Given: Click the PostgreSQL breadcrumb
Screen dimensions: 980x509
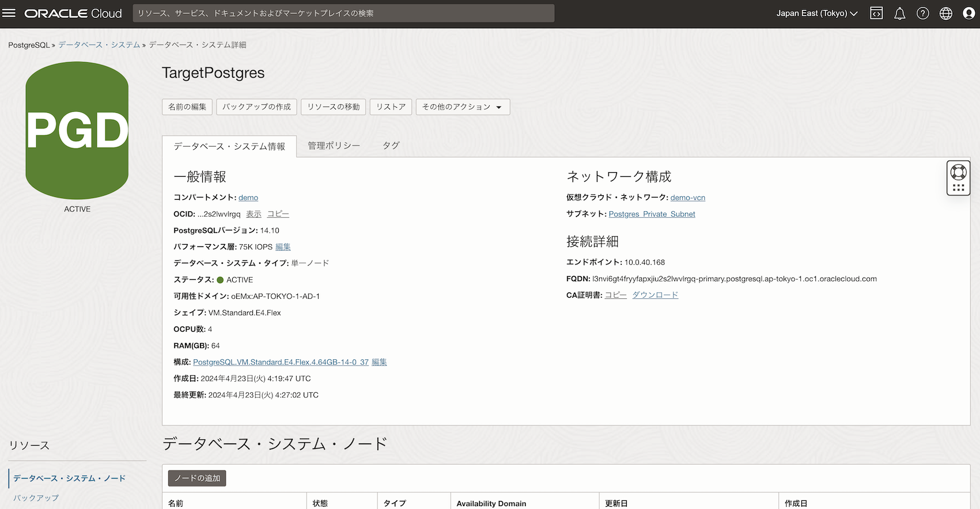Looking at the screenshot, I should click(x=29, y=45).
